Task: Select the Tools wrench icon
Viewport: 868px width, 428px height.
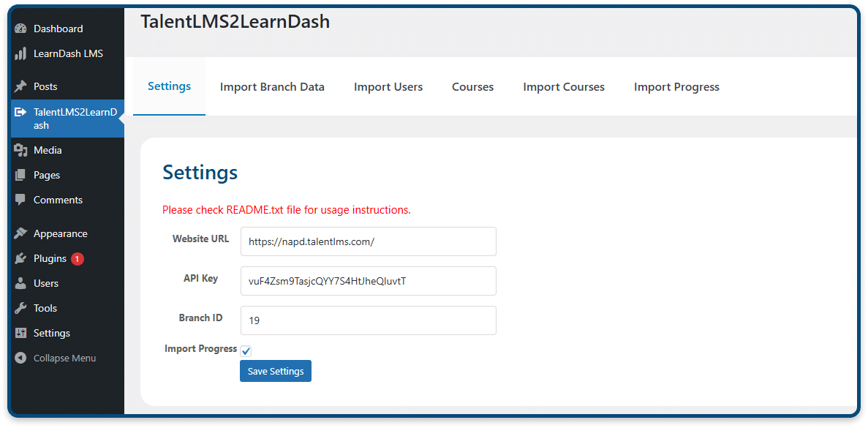Action: click(20, 309)
